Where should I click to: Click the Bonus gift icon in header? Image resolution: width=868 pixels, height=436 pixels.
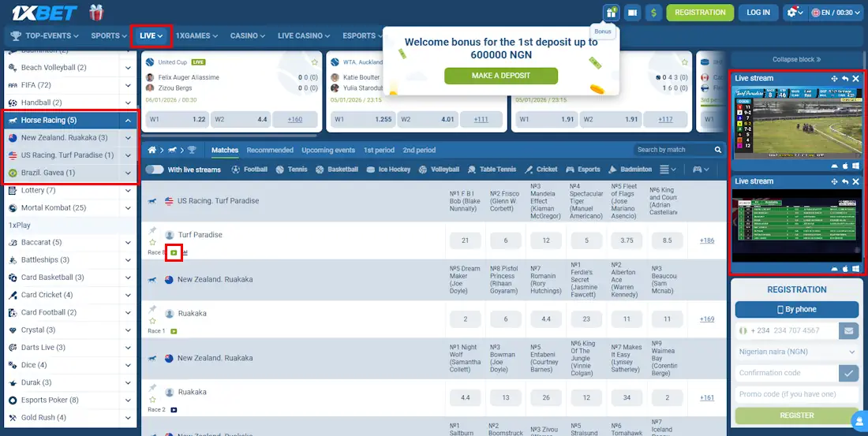coord(611,12)
